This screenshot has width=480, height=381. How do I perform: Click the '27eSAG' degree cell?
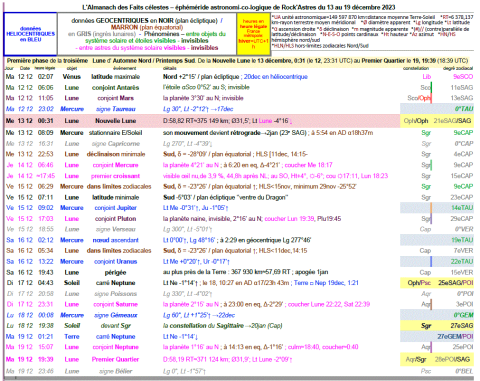click(x=462, y=326)
